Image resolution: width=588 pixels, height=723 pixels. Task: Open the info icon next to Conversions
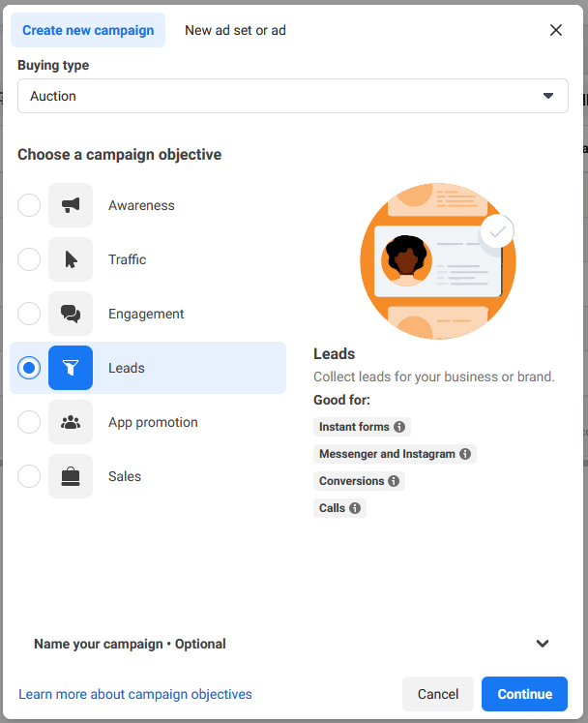click(394, 481)
